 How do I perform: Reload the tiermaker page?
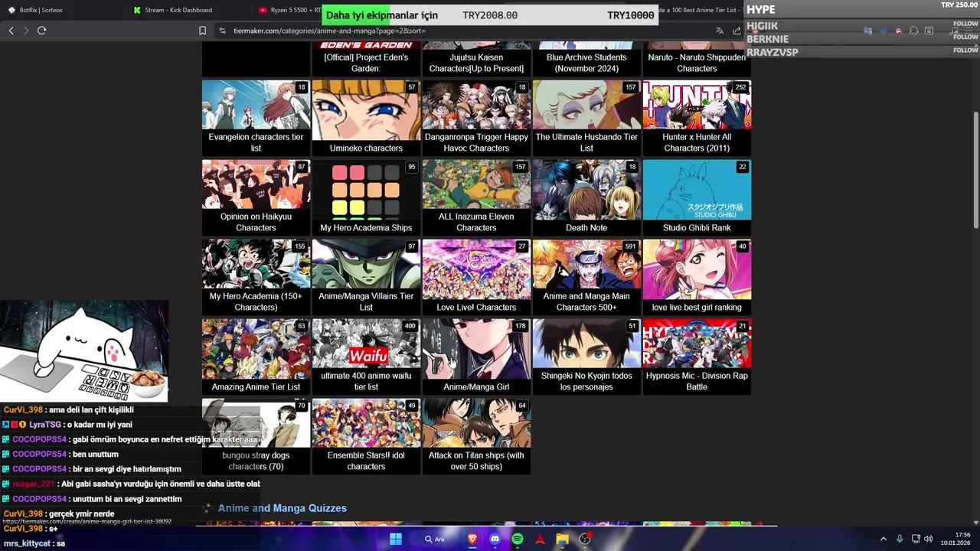41,31
